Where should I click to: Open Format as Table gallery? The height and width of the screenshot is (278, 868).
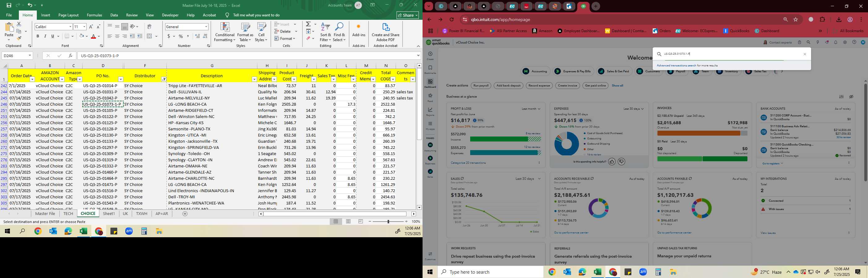click(x=245, y=32)
